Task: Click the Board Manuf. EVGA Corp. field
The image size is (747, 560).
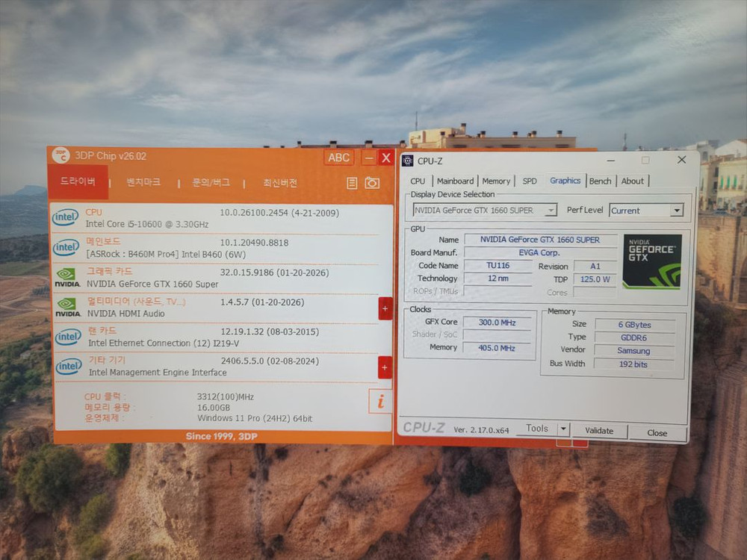Action: 540,252
